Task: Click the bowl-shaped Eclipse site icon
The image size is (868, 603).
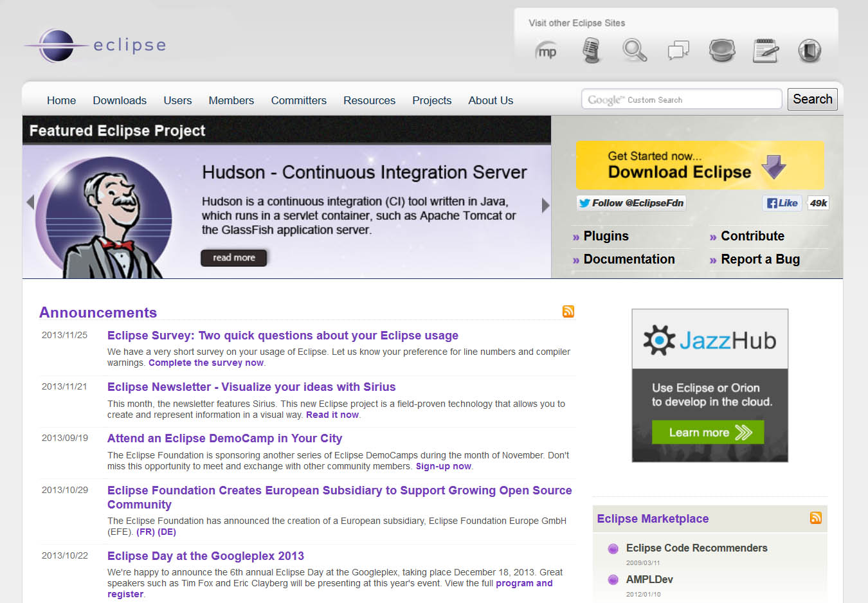Action: coord(722,50)
